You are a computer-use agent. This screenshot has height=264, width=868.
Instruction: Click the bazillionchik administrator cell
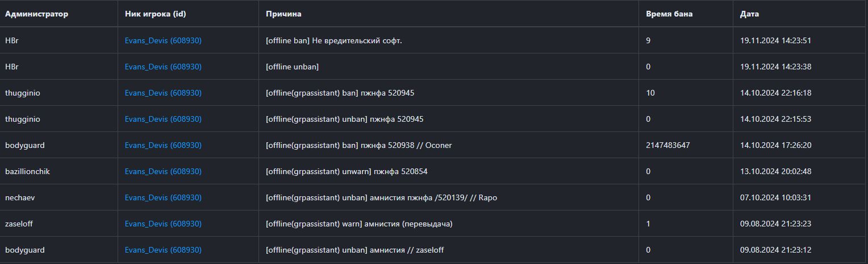click(x=27, y=171)
